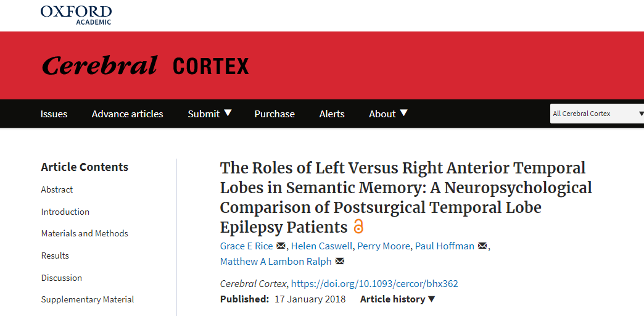
Task: Expand the About menu arrow
Action: (x=403, y=113)
